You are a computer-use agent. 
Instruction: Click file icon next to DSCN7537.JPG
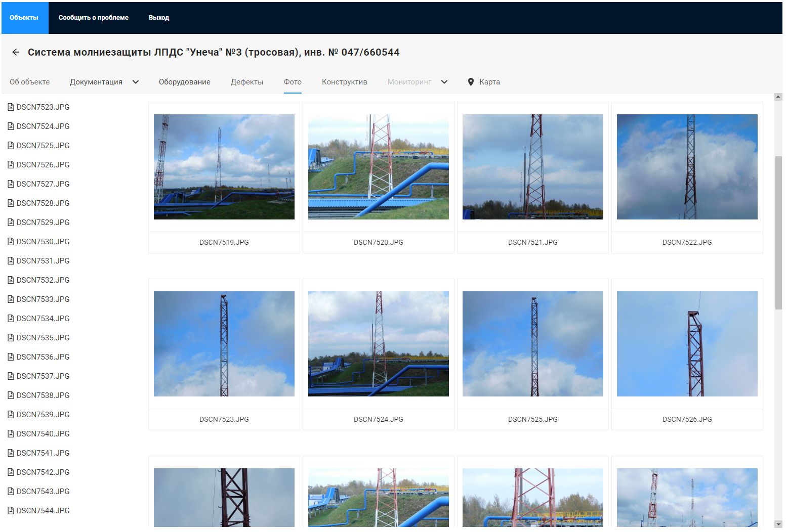pos(11,376)
